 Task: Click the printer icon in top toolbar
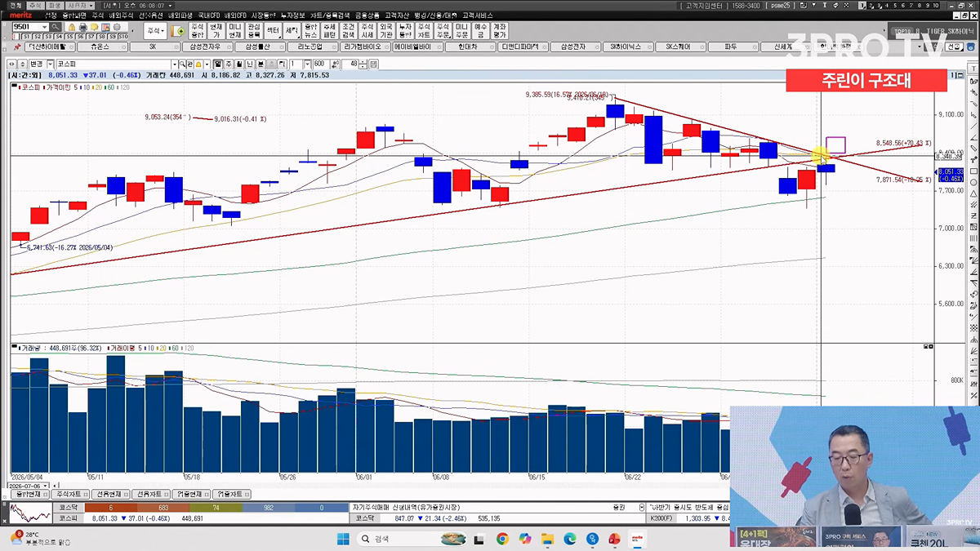(x=82, y=27)
